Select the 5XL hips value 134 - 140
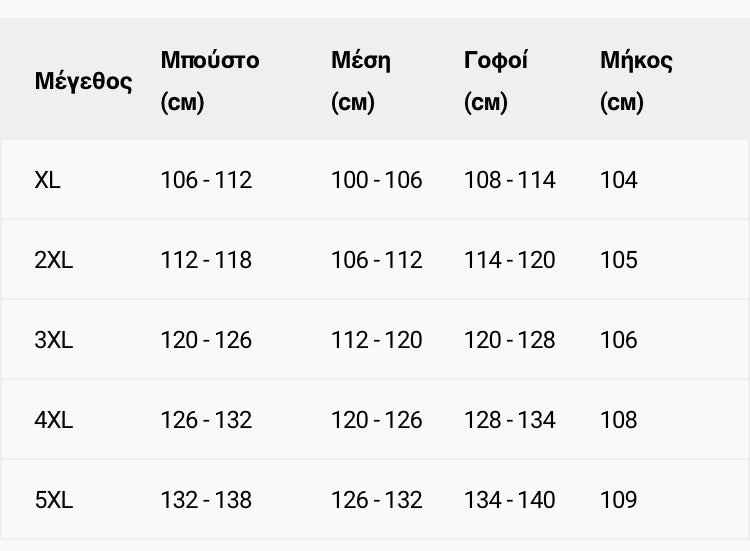Viewport: 750px width, 551px height. (509, 500)
